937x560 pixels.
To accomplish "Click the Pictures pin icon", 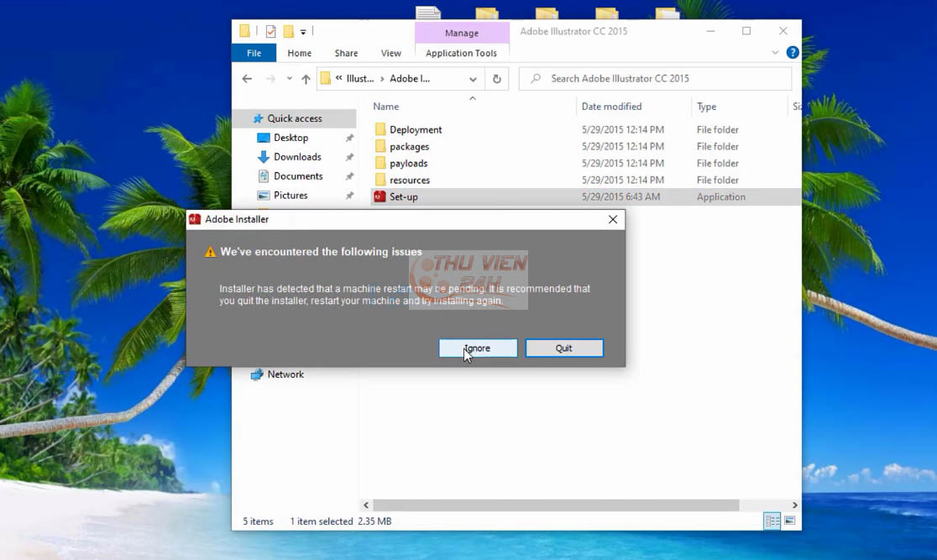I will [x=349, y=196].
